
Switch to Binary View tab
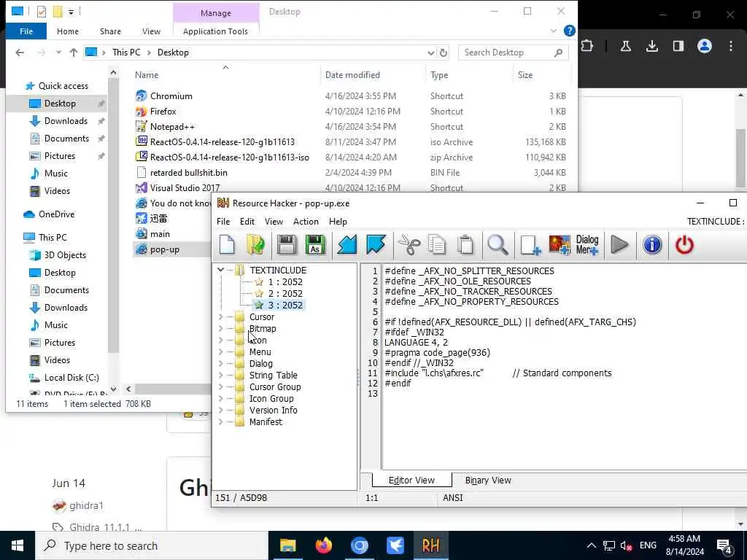coord(488,480)
